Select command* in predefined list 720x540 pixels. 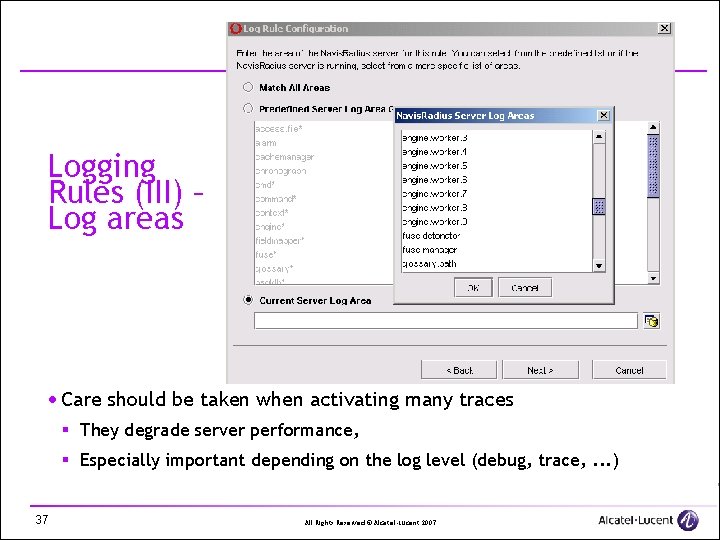(x=276, y=199)
